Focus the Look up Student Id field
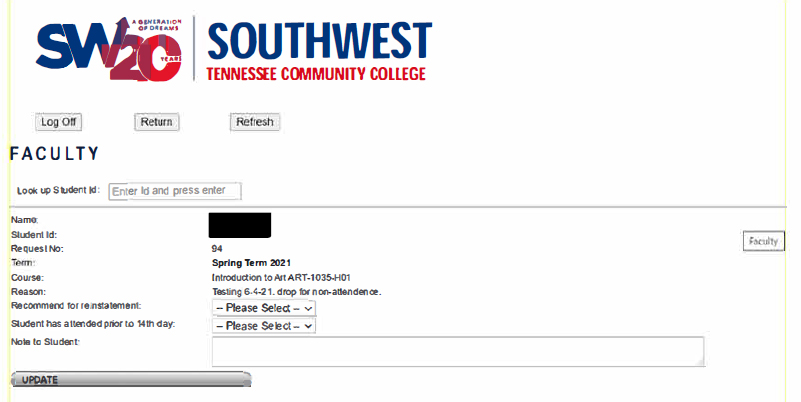 point(175,191)
